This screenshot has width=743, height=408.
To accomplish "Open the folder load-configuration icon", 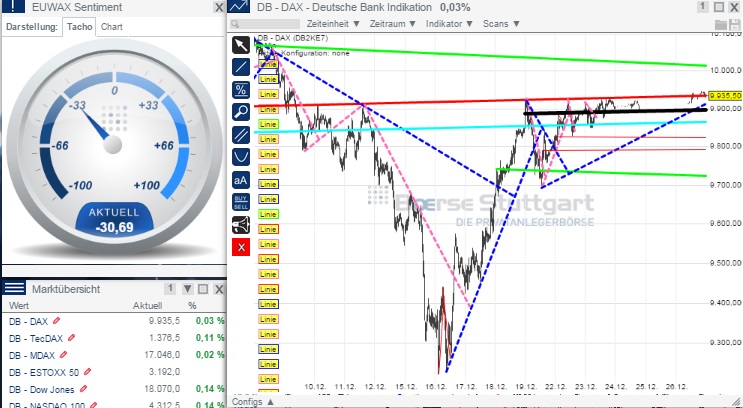I will click(721, 25).
